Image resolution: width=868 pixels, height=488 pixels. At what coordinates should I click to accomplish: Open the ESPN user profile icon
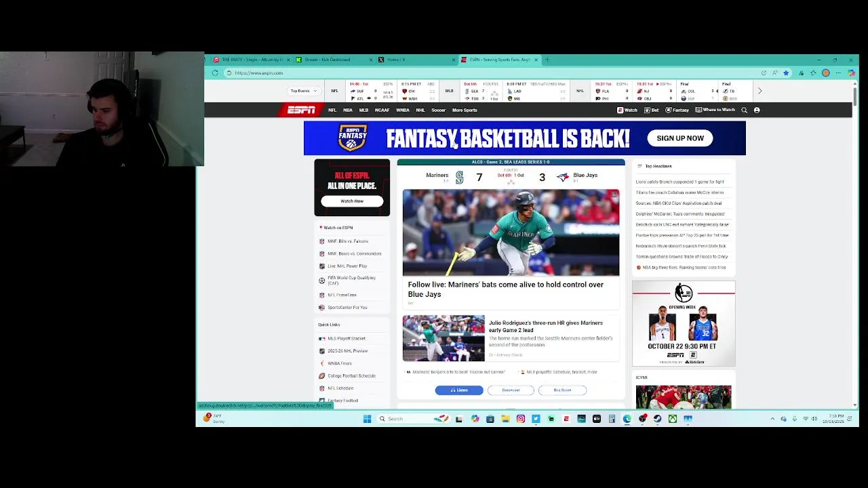pos(757,110)
